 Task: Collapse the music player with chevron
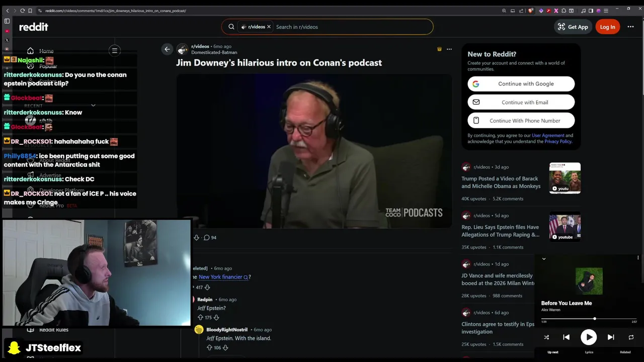[x=544, y=259]
